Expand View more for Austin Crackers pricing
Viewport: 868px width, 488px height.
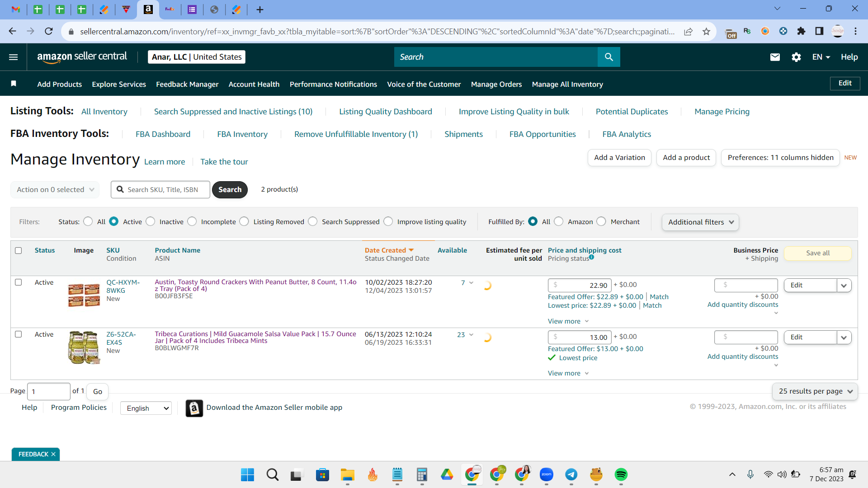[x=568, y=321]
